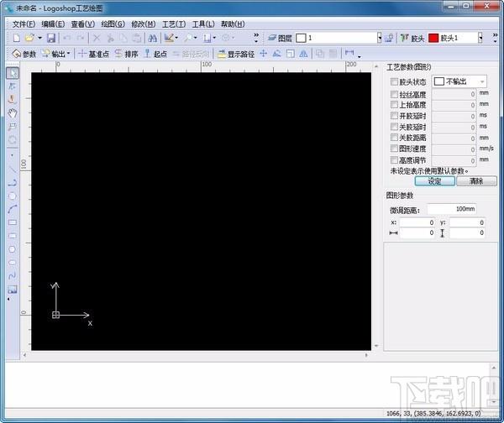504x423 pixels.
Task: Check the 拉丝高度 option
Action: [x=395, y=95]
